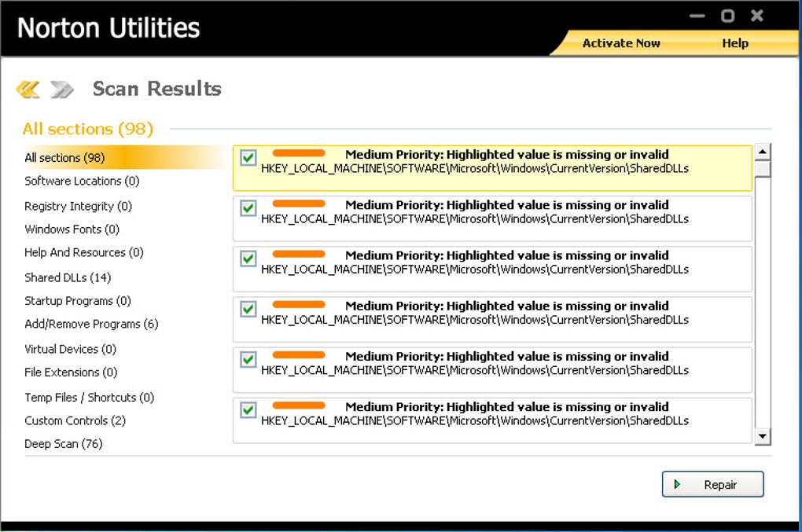The image size is (802, 532).
Task: Maximize the Norton Utilities window
Action: 727,16
